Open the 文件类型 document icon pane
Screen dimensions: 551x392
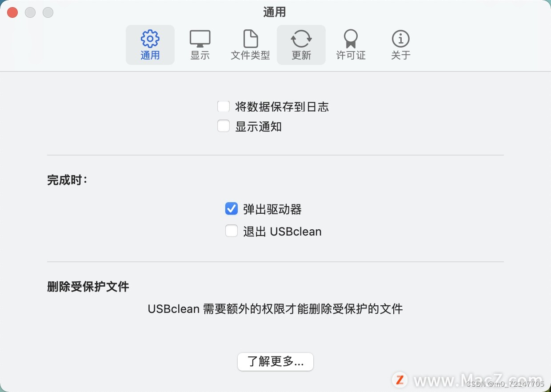[x=251, y=39]
